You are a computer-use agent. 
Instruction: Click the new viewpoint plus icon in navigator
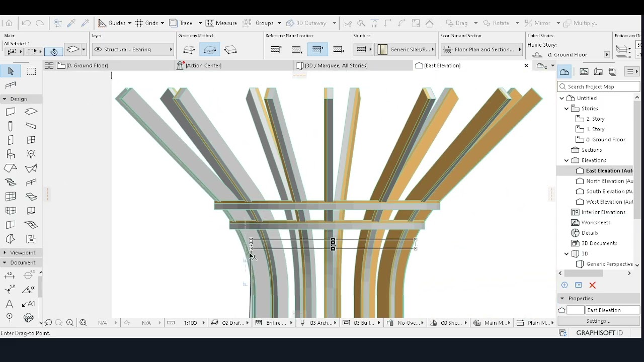(565, 285)
